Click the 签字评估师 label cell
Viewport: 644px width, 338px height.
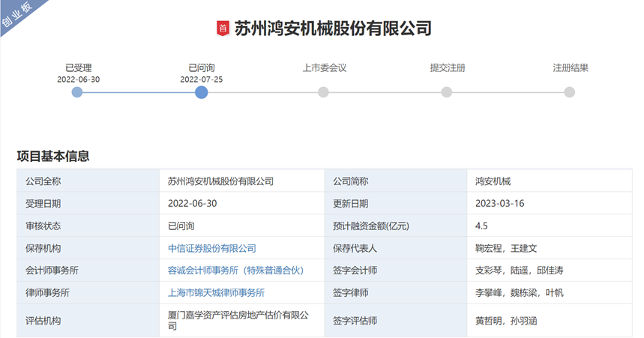point(396,320)
